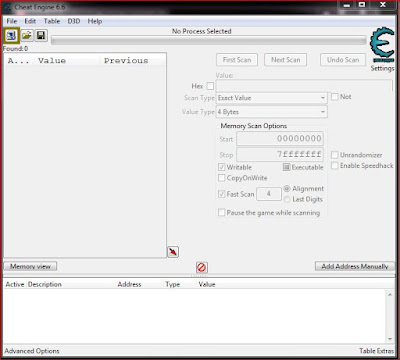Click the Next Scan button
Screen dimensions: 400x360
[285, 60]
